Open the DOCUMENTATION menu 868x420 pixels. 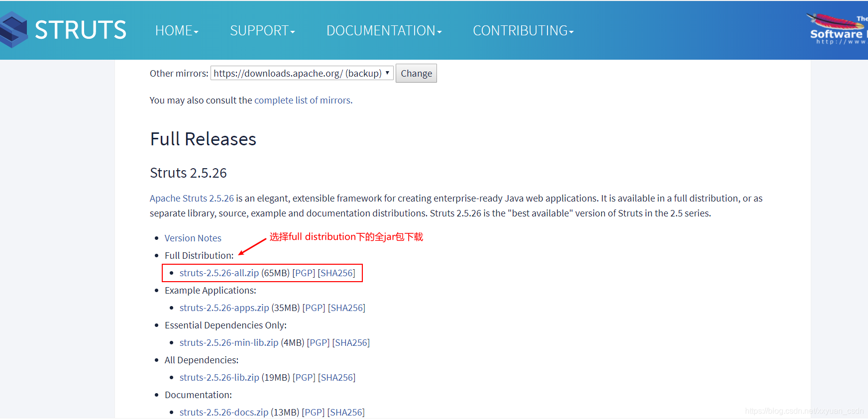coord(384,31)
